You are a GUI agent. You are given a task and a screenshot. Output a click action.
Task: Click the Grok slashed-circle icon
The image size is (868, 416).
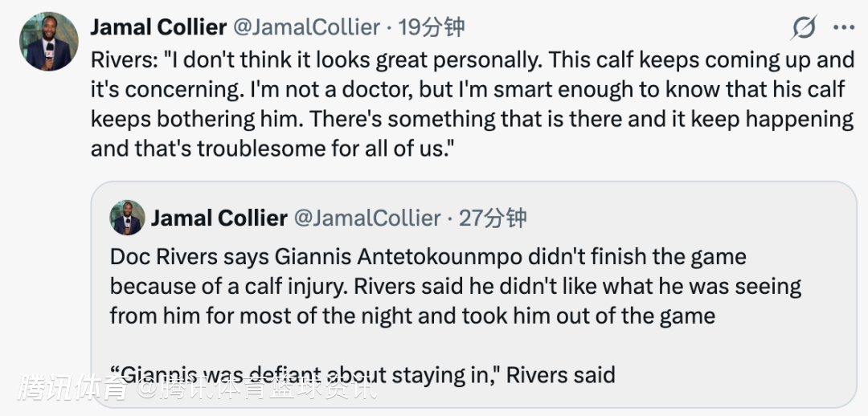[804, 28]
